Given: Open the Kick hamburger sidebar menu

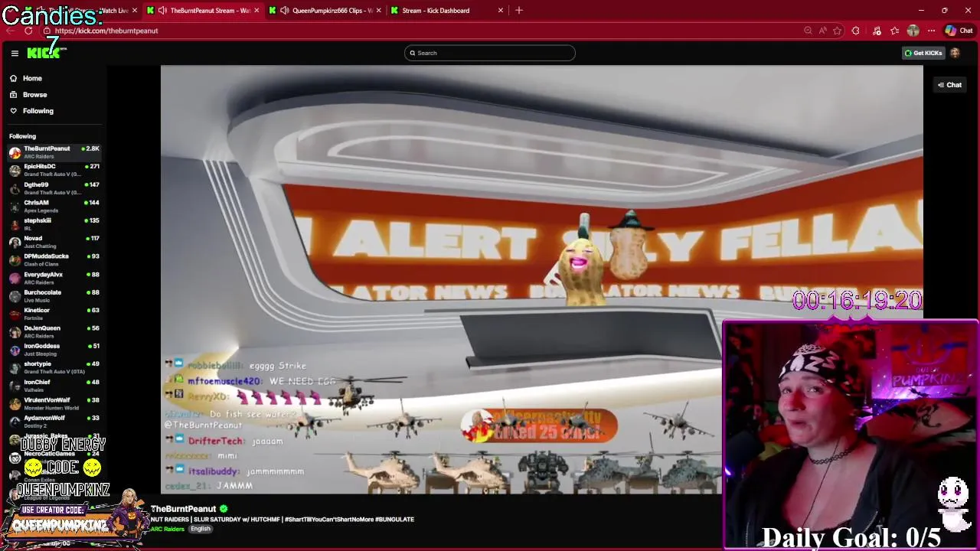Looking at the screenshot, I should 15,53.
